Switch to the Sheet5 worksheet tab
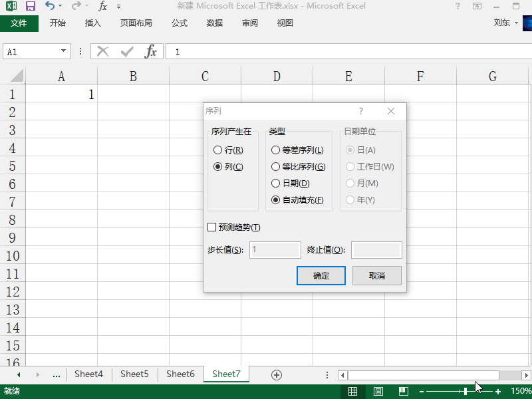Screen dimensions: 532x399 tap(134, 374)
